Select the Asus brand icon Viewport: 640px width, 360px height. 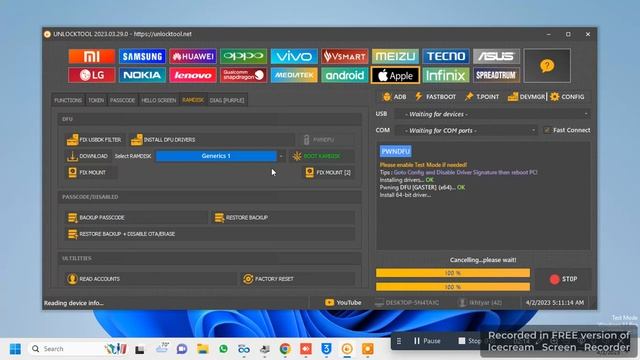(496, 56)
